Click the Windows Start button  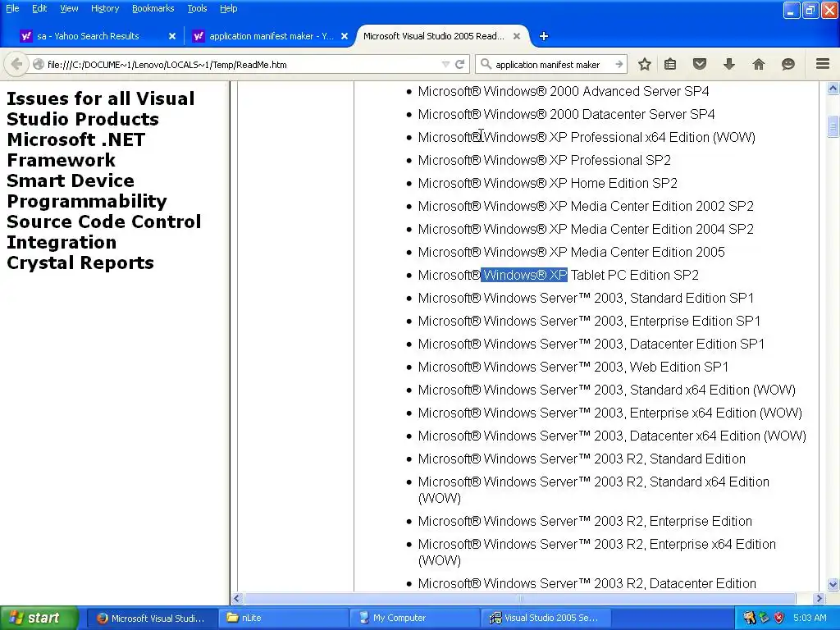tap(39, 618)
